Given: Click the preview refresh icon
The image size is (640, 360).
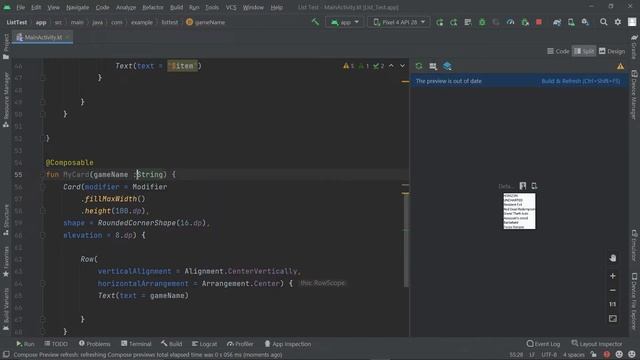Looking at the screenshot, I should tap(419, 66).
